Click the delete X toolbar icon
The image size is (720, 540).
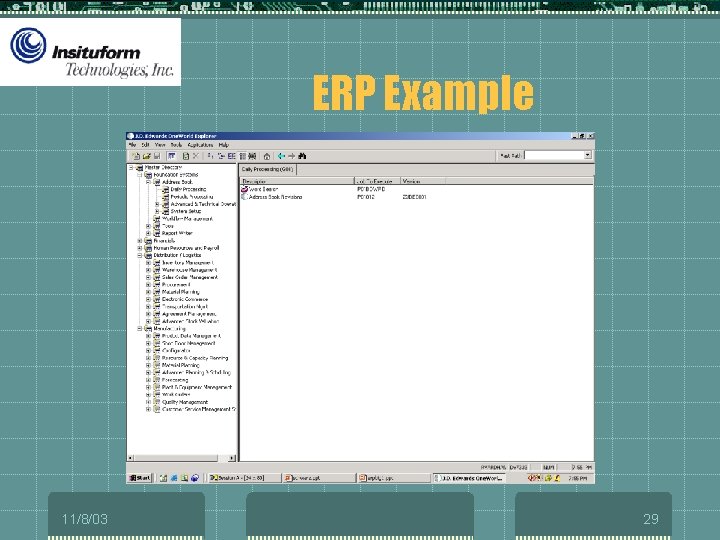point(196,156)
